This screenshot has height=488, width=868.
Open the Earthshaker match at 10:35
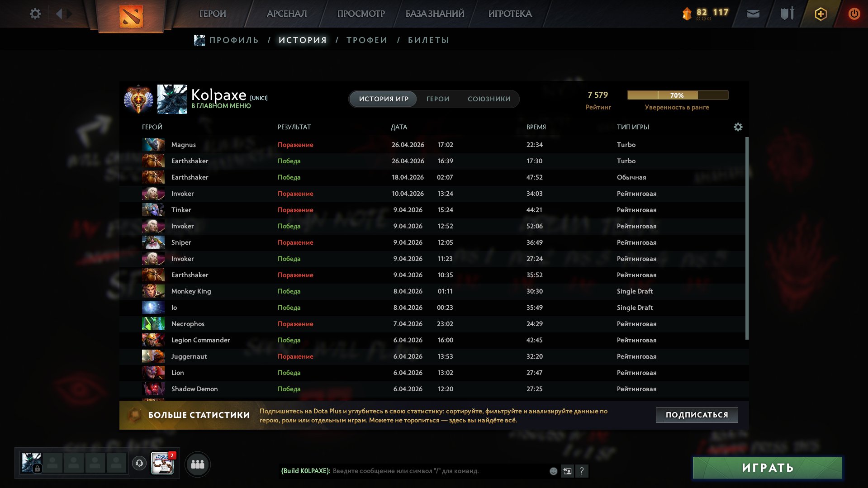tap(432, 275)
